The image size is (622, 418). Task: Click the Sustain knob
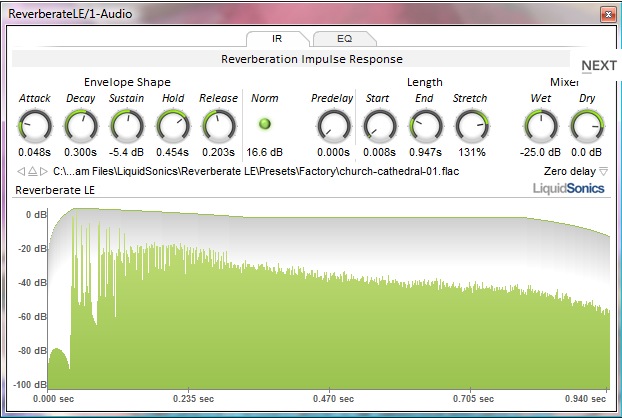click(x=126, y=125)
